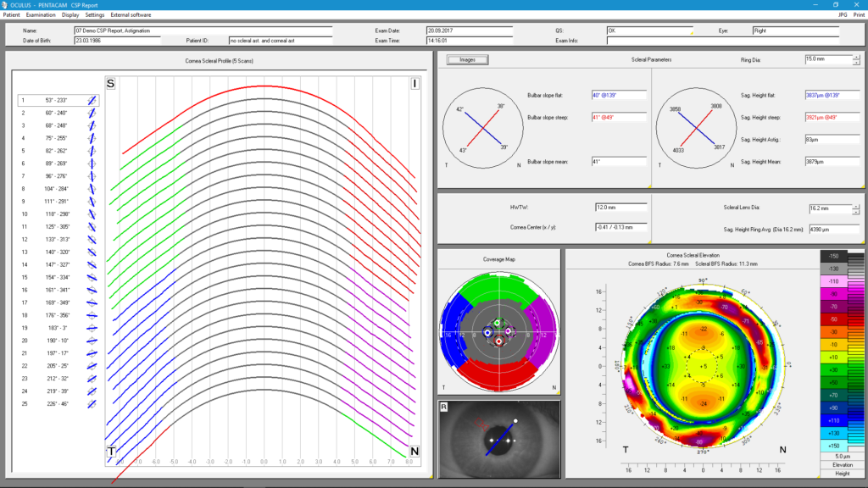Click the Elevation button under color scale
The width and height of the screenshot is (868, 488).
pos(843,465)
